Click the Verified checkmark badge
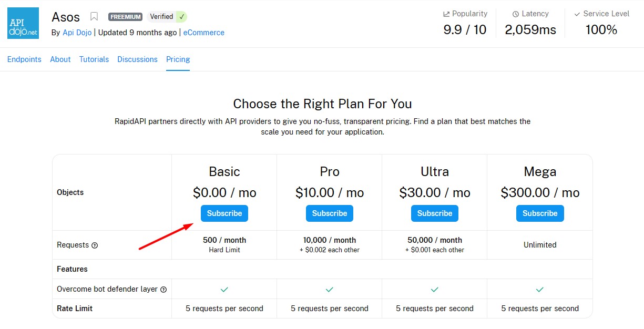The image size is (644, 329). pyautogui.click(x=181, y=17)
